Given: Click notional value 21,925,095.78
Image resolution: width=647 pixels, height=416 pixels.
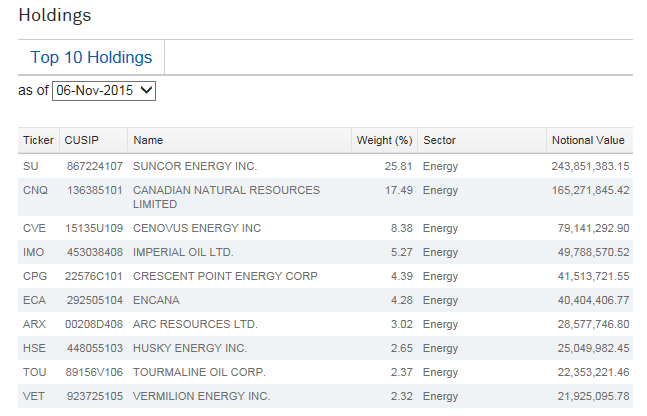Looking at the screenshot, I should [x=593, y=396].
